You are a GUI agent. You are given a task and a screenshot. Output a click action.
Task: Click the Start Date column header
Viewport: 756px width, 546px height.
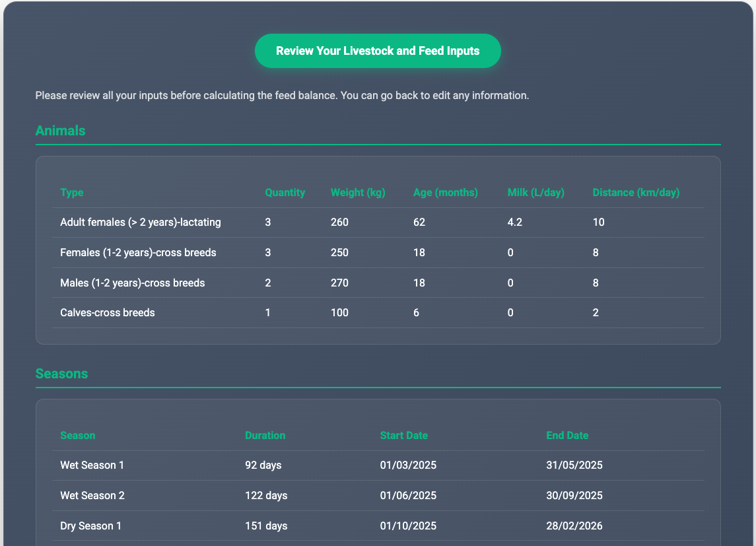tap(403, 436)
